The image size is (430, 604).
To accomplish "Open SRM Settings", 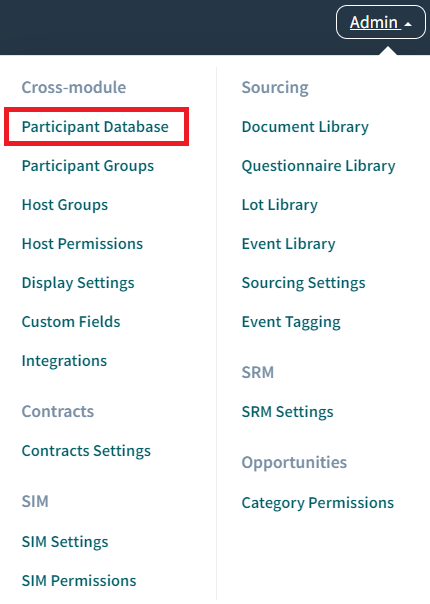I will (287, 412).
